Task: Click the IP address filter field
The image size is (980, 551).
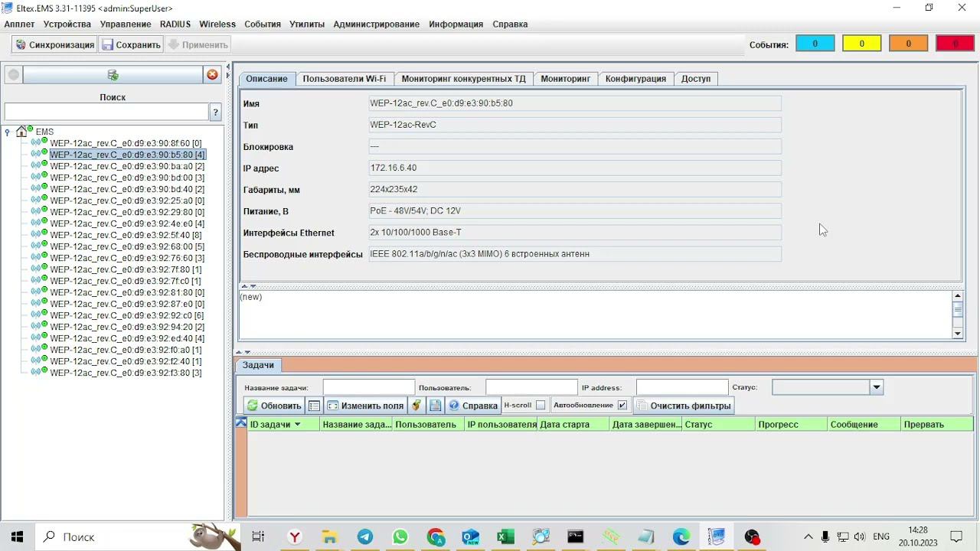Action: (x=682, y=387)
